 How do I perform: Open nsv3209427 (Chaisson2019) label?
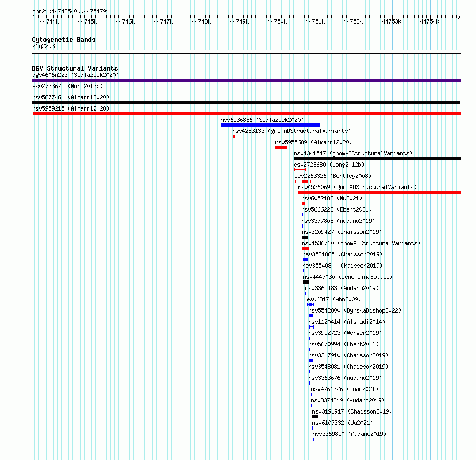pyautogui.click(x=342, y=232)
